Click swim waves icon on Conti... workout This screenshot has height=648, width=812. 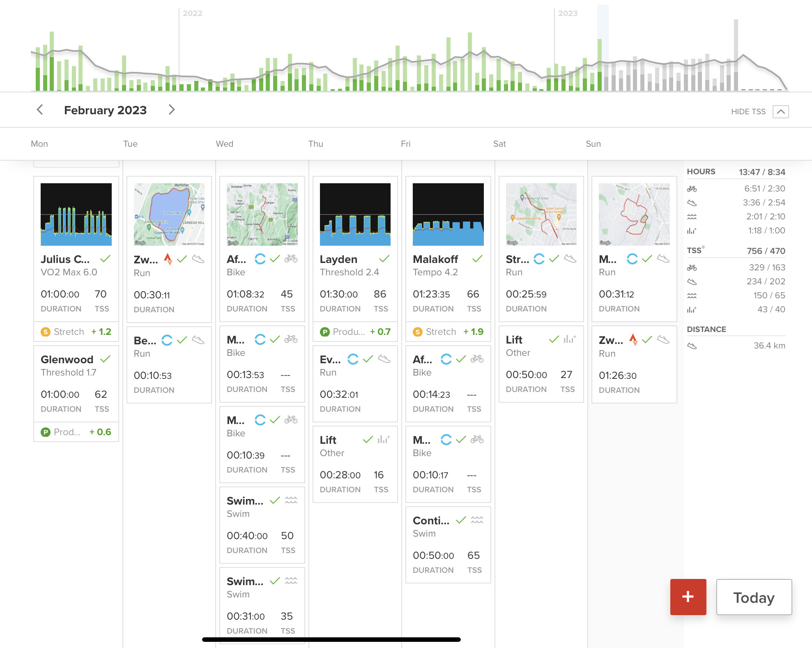tap(477, 520)
